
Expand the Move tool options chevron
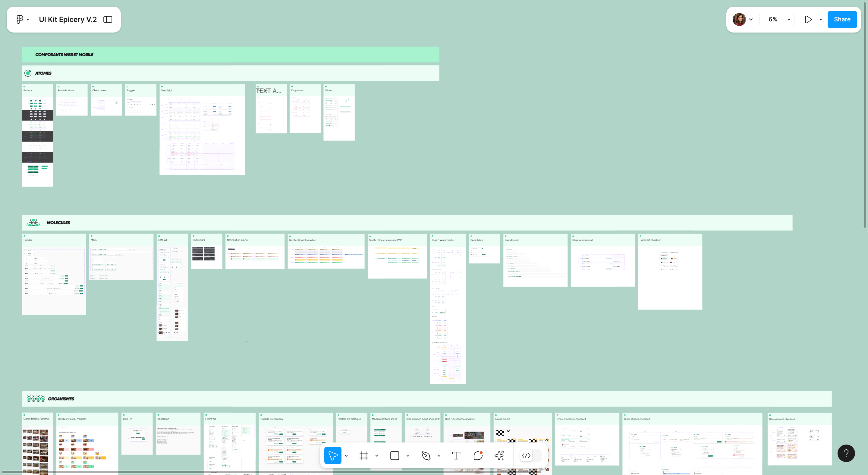tap(346, 456)
